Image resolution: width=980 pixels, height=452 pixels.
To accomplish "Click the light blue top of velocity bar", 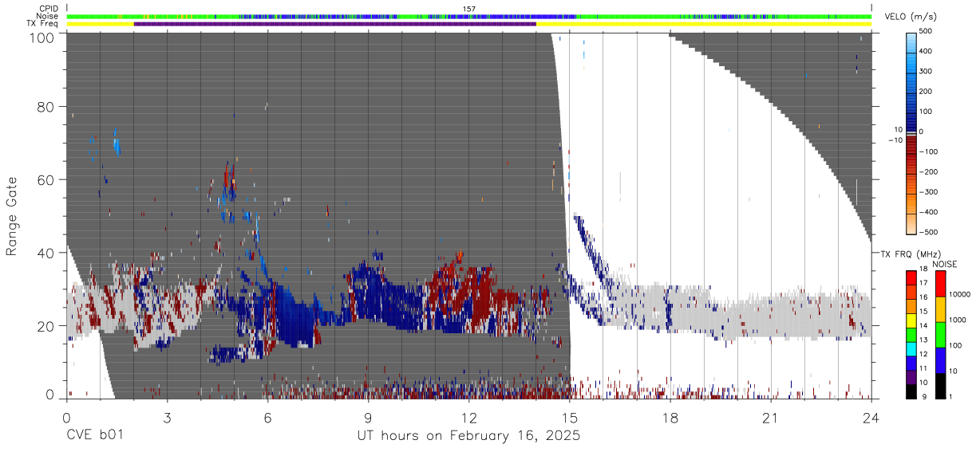I will point(913,41).
